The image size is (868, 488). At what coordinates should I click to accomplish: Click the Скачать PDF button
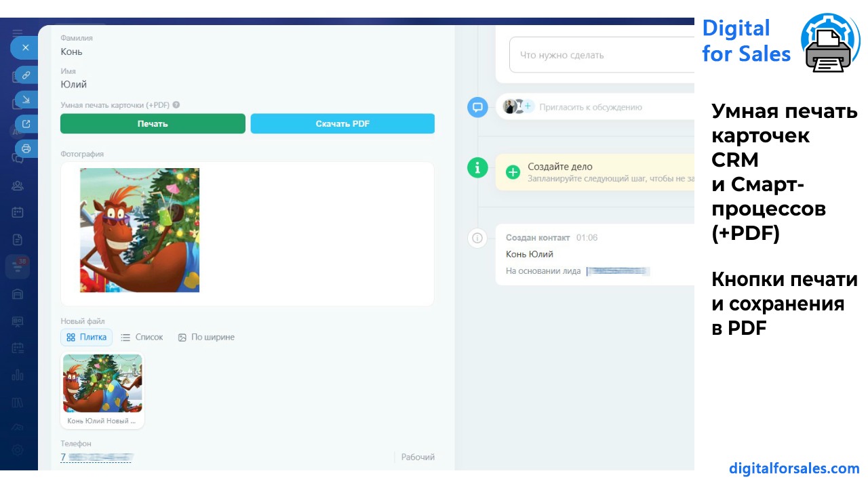pyautogui.click(x=342, y=123)
